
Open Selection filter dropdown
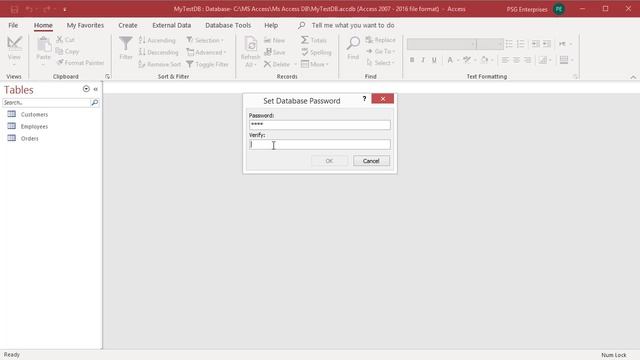[205, 40]
